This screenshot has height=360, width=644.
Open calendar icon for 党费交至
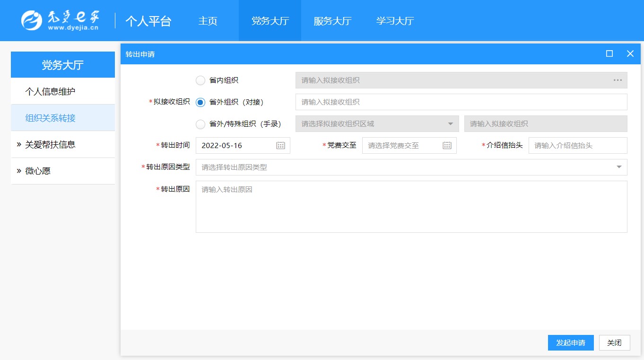447,146
